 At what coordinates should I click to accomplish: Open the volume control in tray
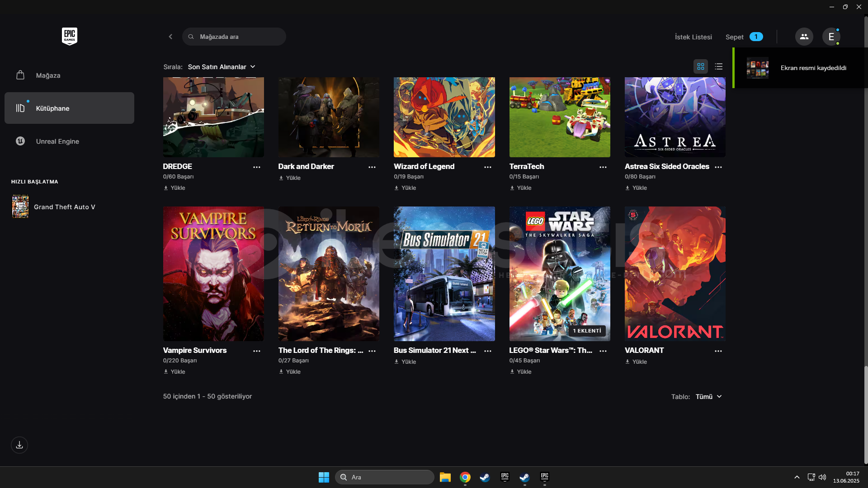coord(822,477)
